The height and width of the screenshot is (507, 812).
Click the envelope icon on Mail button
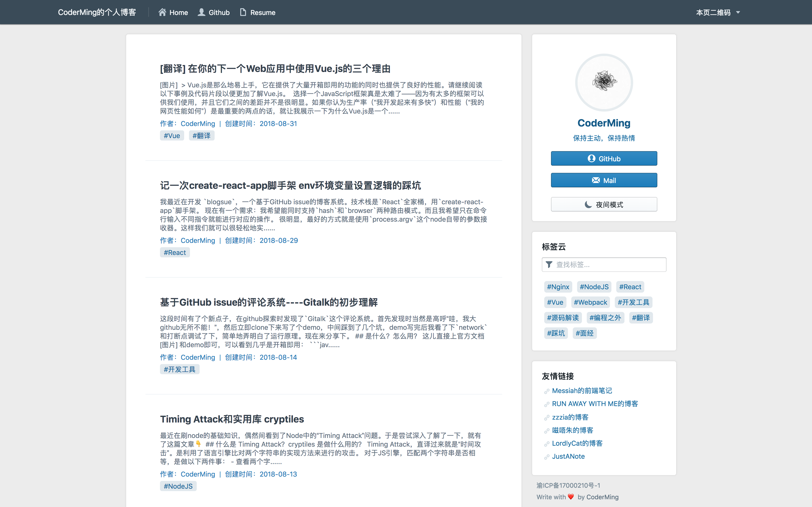click(595, 180)
